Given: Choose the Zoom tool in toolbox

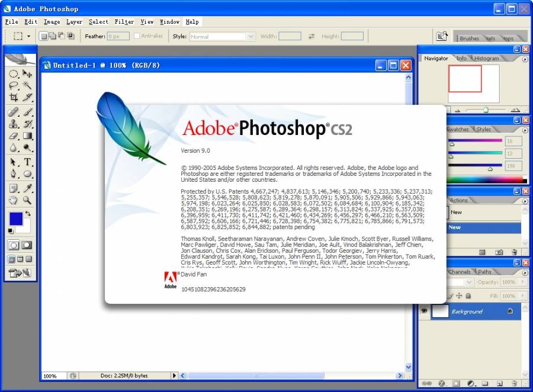Looking at the screenshot, I should 28,201.
